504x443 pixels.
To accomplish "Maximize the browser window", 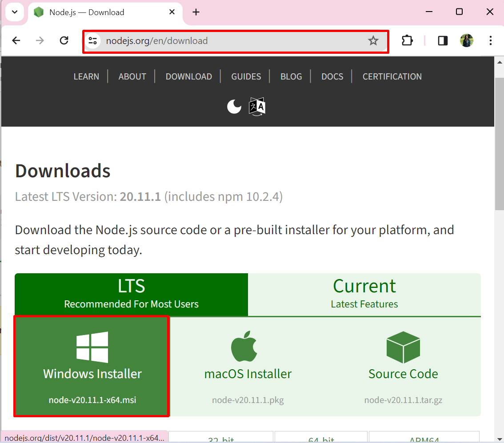I will point(459,12).
